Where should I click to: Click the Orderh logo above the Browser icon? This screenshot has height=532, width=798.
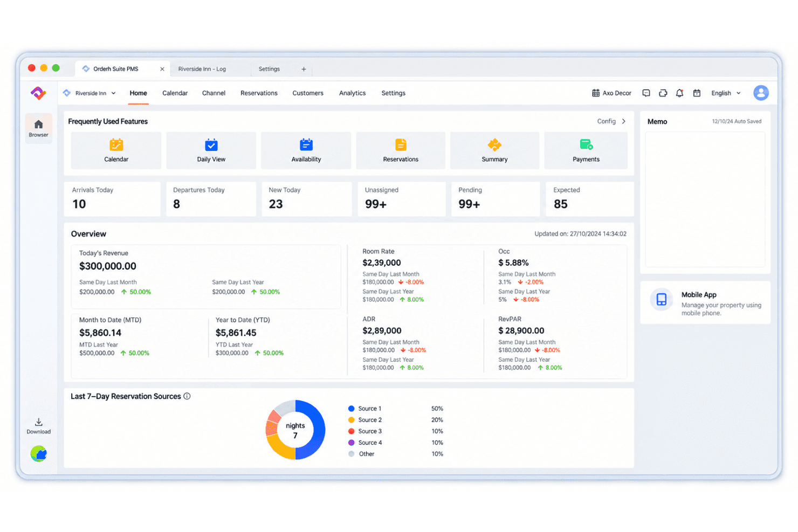(x=38, y=93)
